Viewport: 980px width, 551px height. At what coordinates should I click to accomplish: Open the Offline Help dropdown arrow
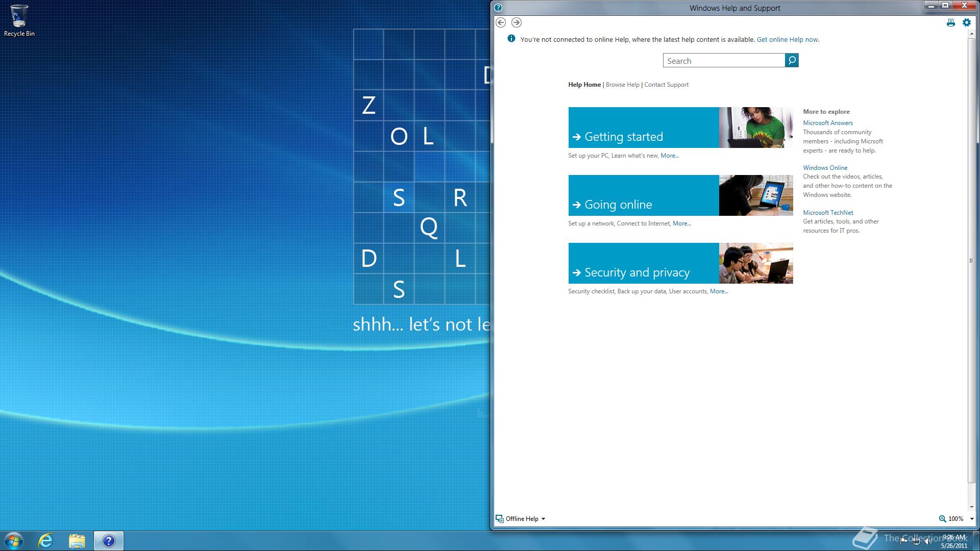[543, 519]
